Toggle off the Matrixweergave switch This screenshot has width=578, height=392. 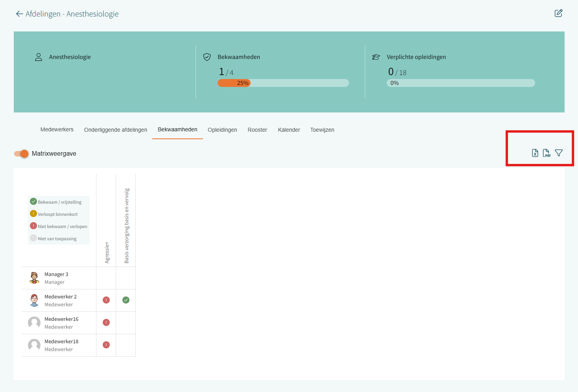click(22, 154)
